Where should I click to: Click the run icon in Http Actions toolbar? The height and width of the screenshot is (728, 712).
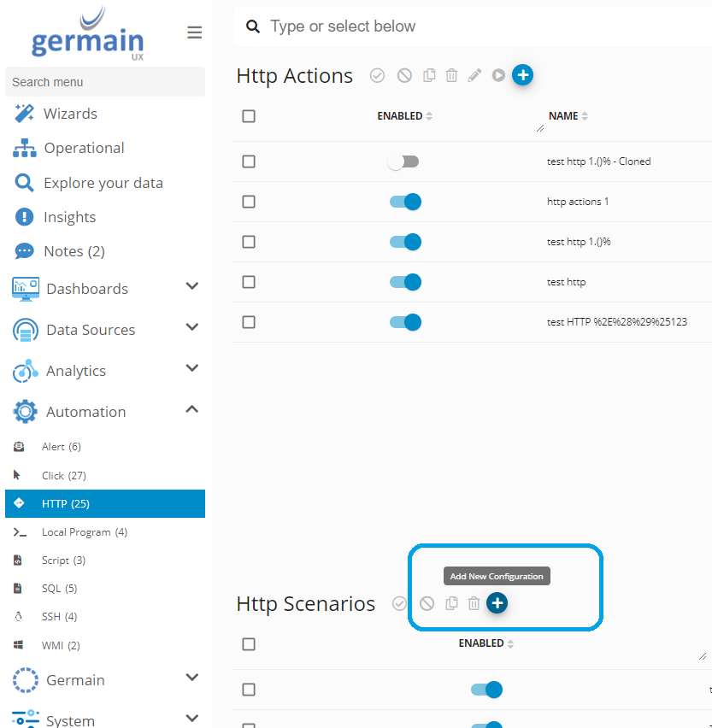click(x=498, y=75)
